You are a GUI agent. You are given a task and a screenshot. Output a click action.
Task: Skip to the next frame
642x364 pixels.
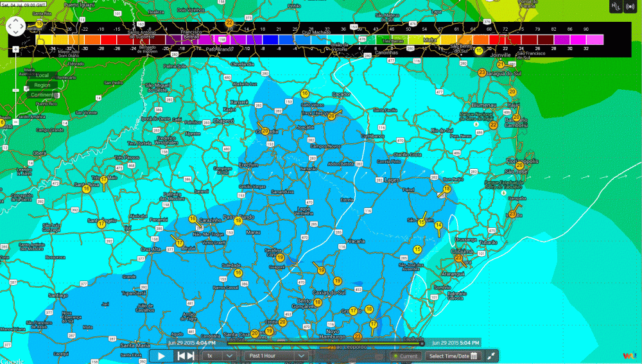(x=191, y=356)
